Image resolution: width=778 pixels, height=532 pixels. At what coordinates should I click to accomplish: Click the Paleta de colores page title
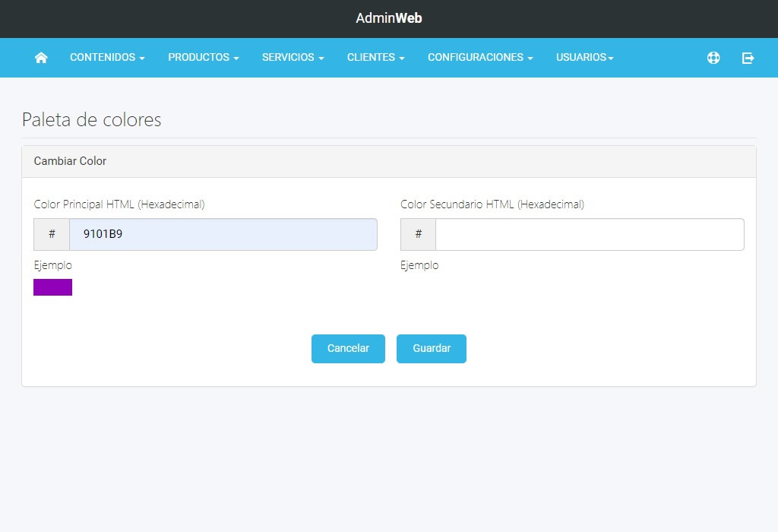coord(93,119)
